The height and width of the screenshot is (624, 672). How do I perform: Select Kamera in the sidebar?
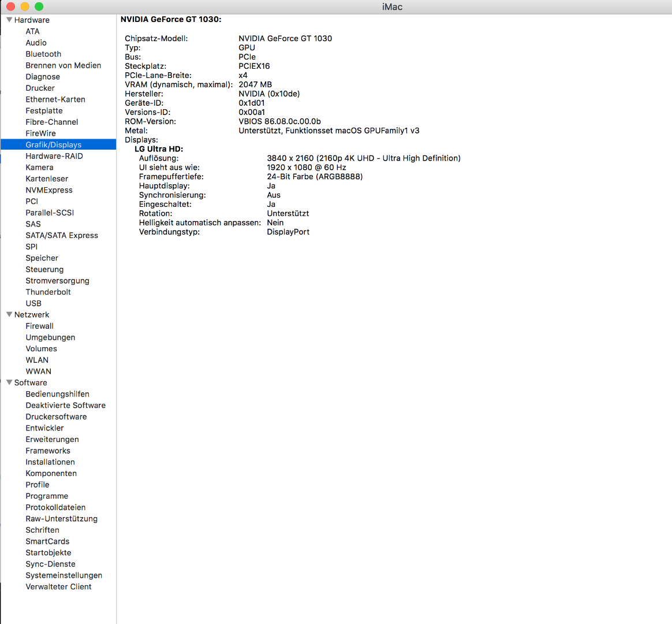39,167
